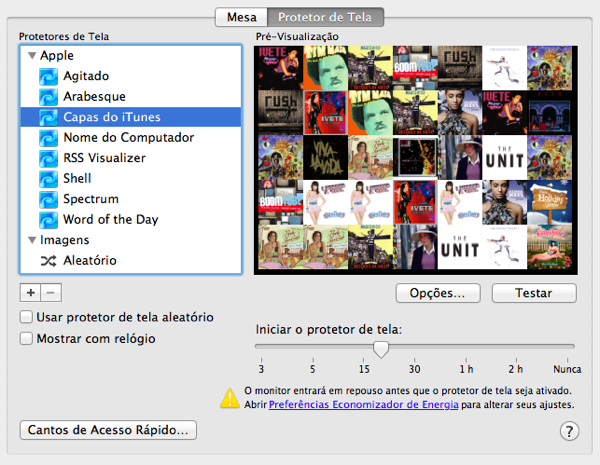Click the screen saver start time slider thumb
This screenshot has height=465, width=600.
click(x=381, y=349)
